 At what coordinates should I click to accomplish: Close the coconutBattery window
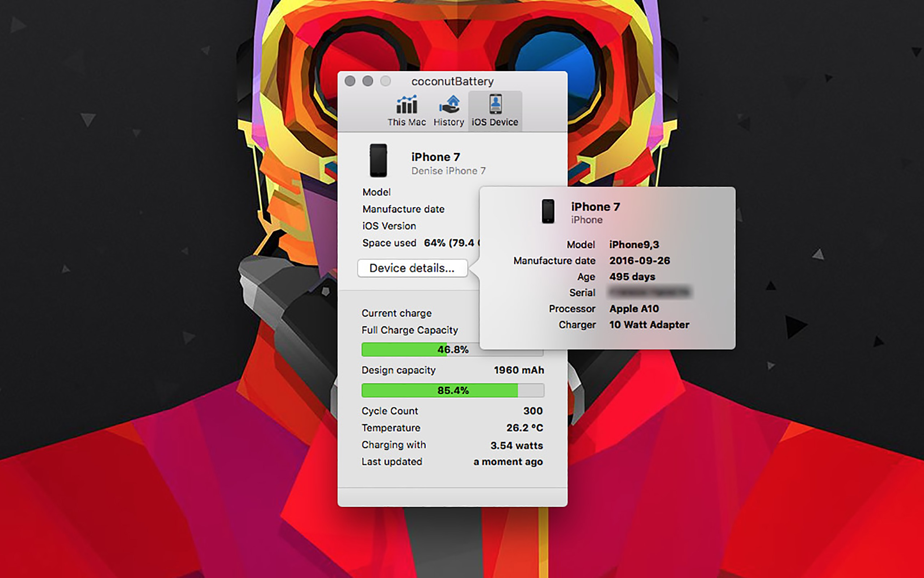[x=350, y=81]
